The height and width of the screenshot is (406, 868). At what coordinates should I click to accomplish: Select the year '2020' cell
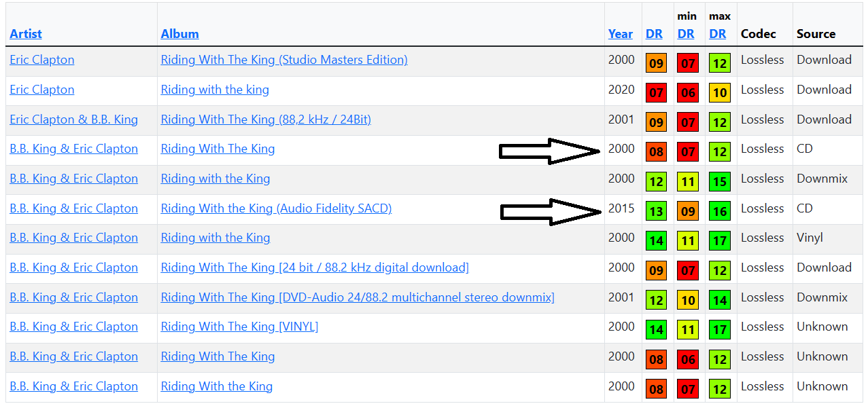pyautogui.click(x=621, y=90)
